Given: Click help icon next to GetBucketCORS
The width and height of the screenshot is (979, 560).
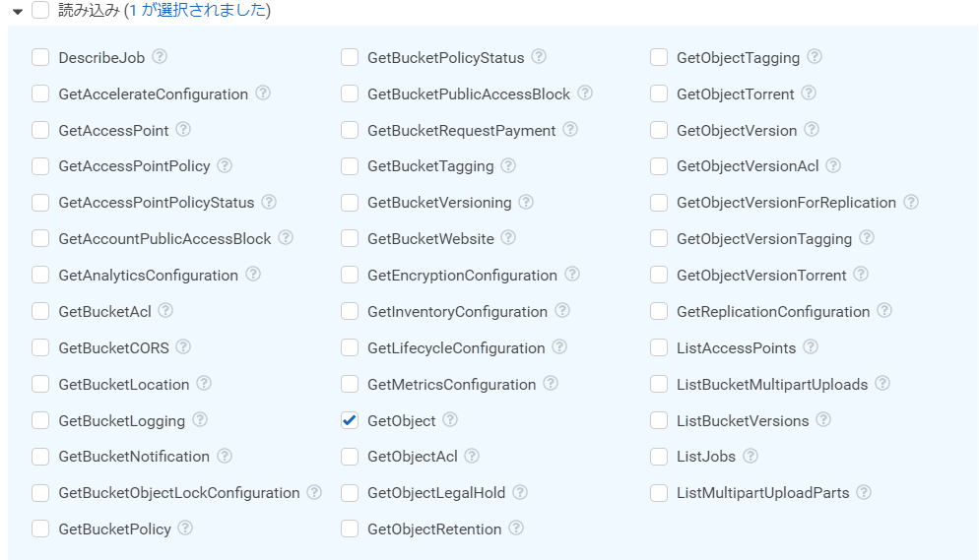Looking at the screenshot, I should pos(183,346).
